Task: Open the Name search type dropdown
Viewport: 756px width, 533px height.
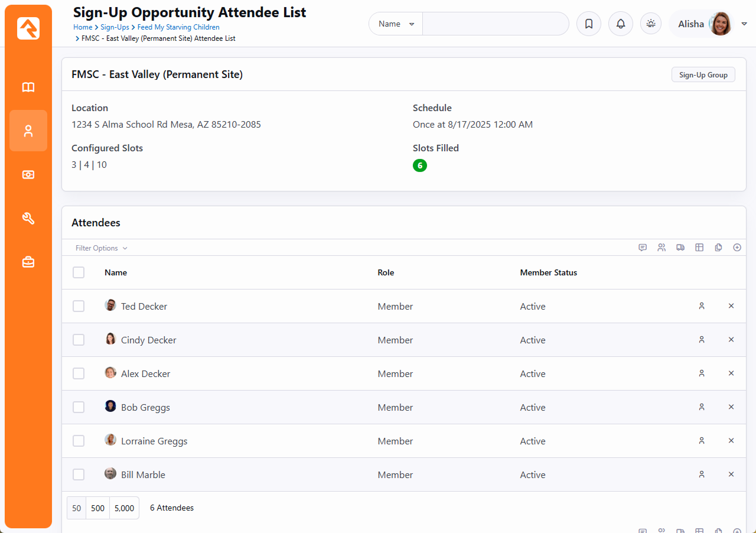Action: tap(396, 24)
